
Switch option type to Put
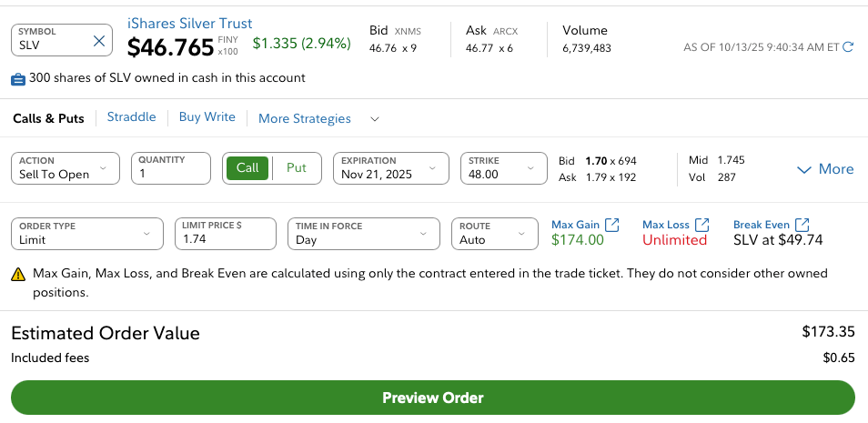coord(297,167)
